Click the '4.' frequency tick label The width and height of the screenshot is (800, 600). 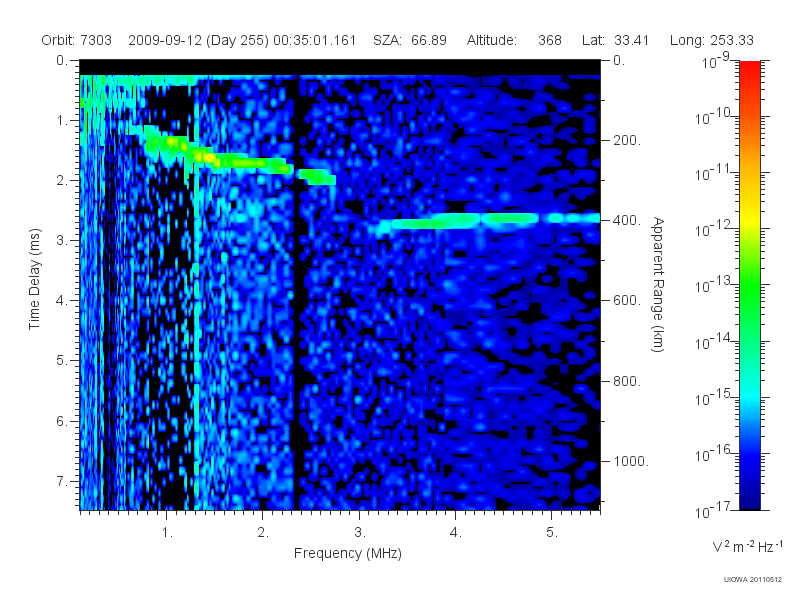pyautogui.click(x=456, y=533)
